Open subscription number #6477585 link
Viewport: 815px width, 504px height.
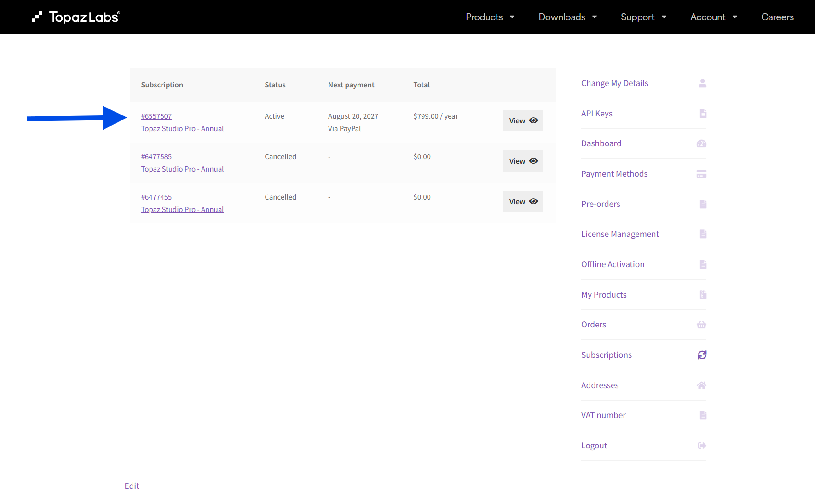(x=156, y=157)
